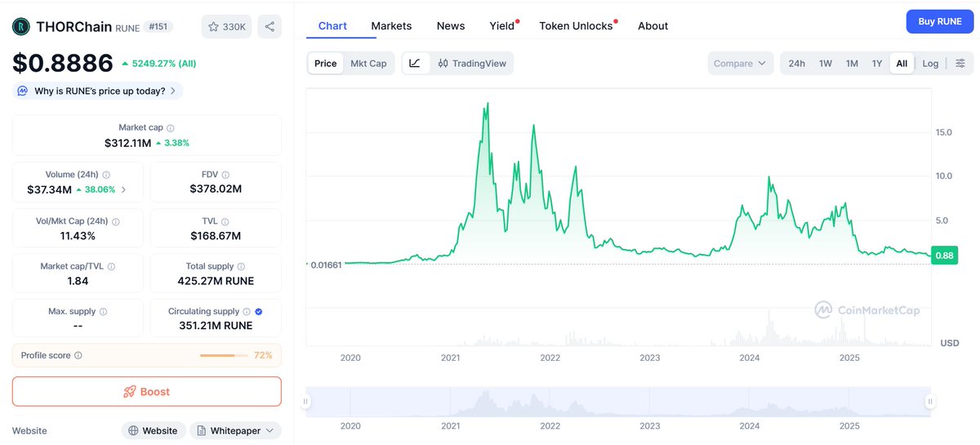Click the left range slider handle
Viewport: 980px width, 445px height.
pyautogui.click(x=307, y=401)
